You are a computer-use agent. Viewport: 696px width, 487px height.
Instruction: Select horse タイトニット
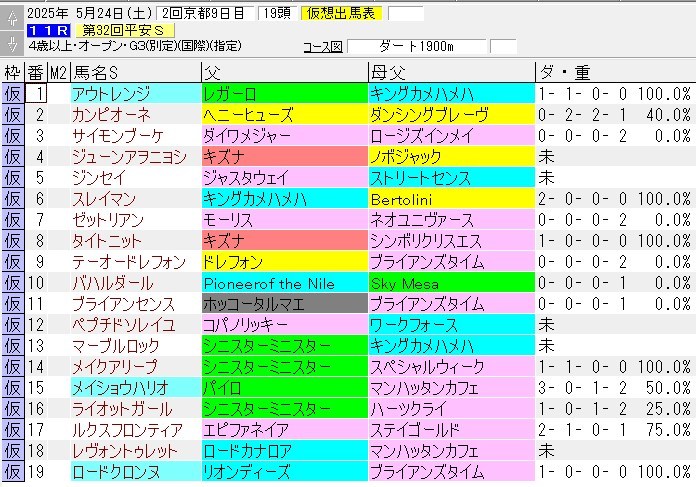136,241
